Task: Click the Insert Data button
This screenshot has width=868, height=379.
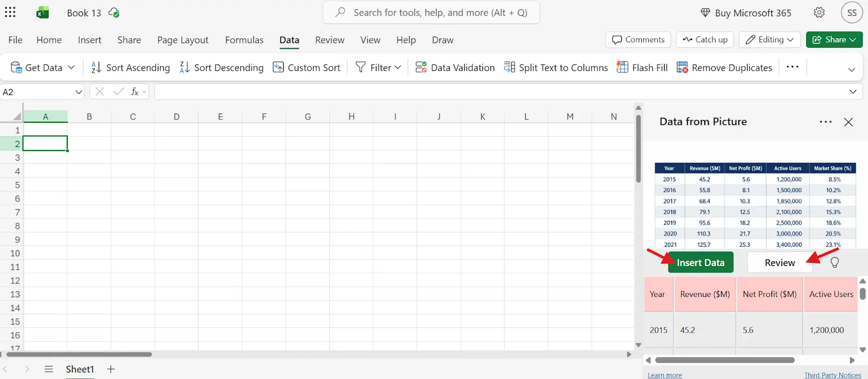Action: [700, 262]
